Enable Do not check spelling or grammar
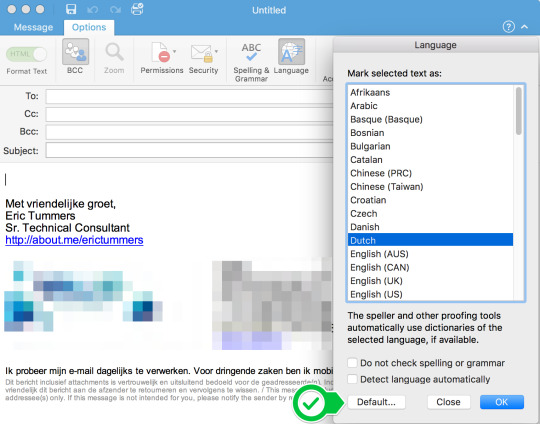The width and height of the screenshot is (540, 424). [x=352, y=363]
